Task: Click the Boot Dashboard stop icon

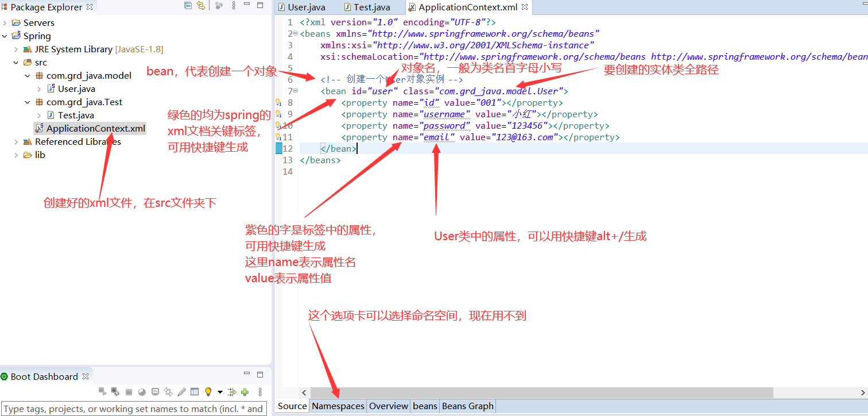Action: [x=129, y=392]
